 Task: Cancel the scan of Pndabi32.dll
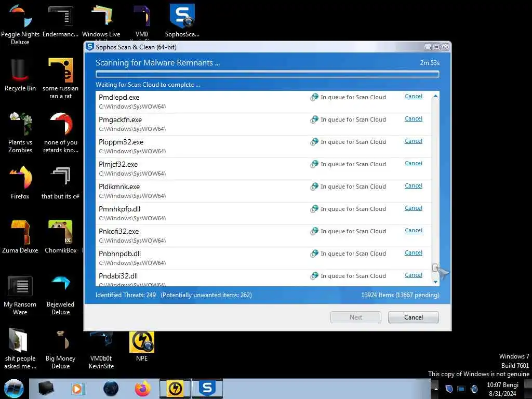pyautogui.click(x=413, y=275)
